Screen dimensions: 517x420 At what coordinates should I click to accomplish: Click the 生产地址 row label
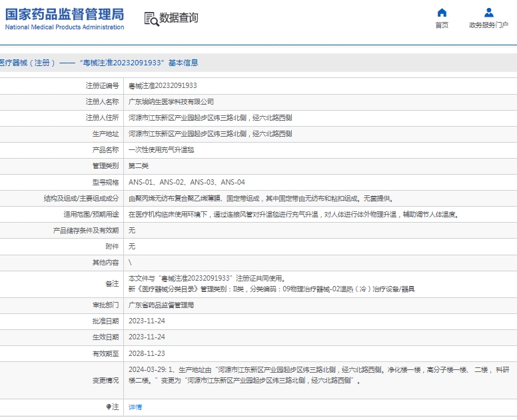pyautogui.click(x=105, y=133)
